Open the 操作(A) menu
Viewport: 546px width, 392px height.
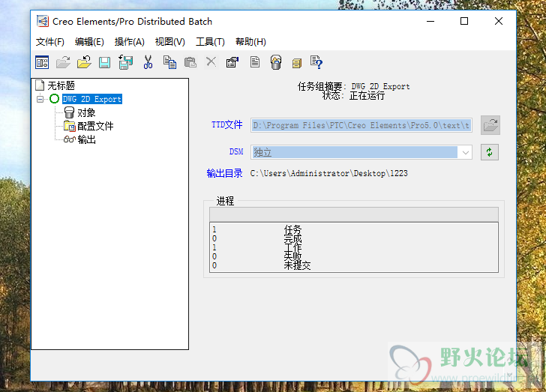pos(130,42)
